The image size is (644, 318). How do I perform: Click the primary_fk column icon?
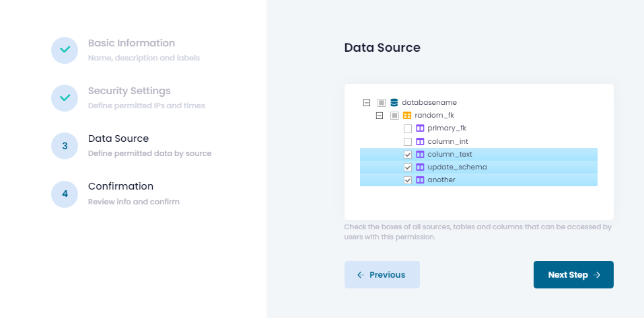click(x=420, y=128)
